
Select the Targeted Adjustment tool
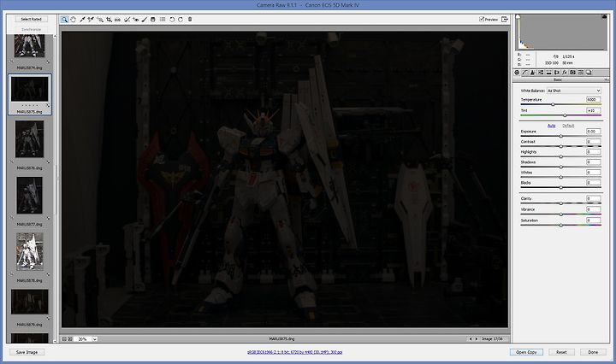pos(100,19)
